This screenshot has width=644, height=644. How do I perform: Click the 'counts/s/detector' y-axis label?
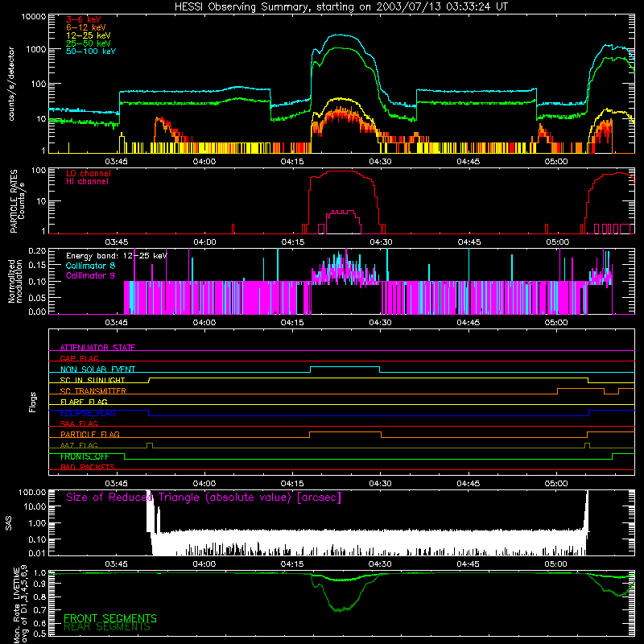coord(11,84)
